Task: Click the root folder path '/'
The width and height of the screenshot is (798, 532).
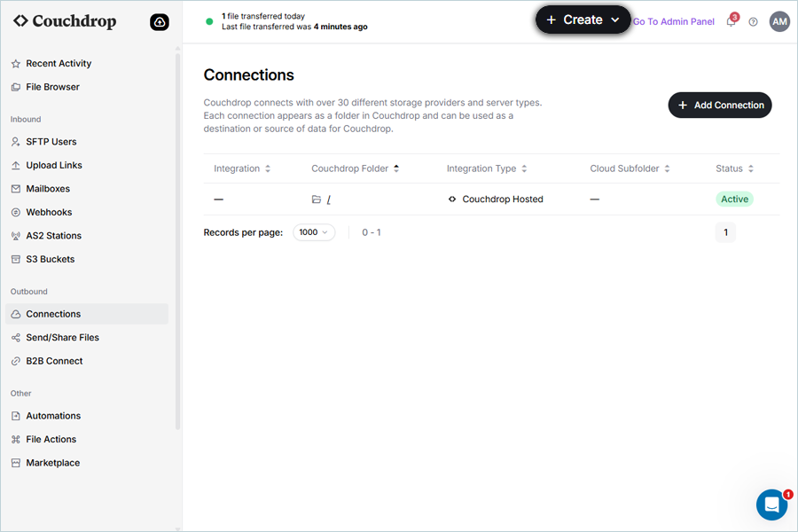Action: (x=329, y=199)
